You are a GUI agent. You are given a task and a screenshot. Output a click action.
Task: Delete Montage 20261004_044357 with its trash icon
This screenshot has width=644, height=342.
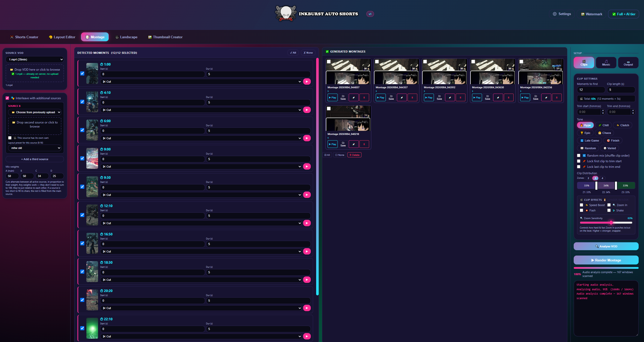click(412, 98)
